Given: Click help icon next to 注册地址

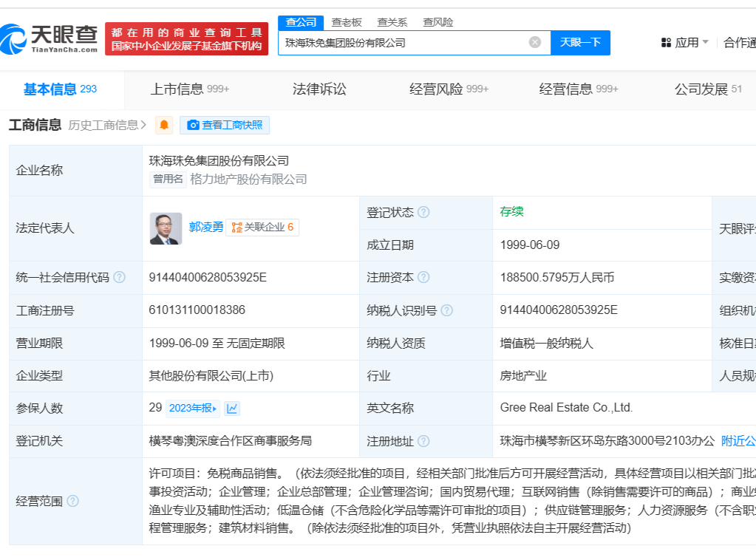Looking at the screenshot, I should point(423,441).
